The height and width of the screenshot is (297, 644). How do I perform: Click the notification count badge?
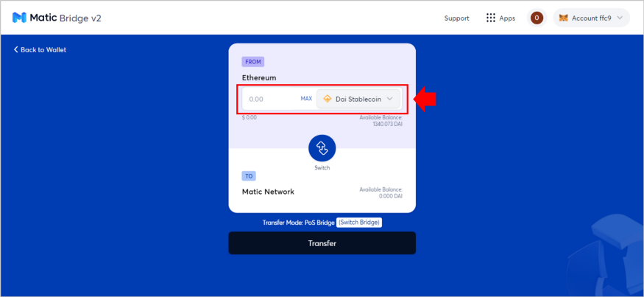click(537, 18)
